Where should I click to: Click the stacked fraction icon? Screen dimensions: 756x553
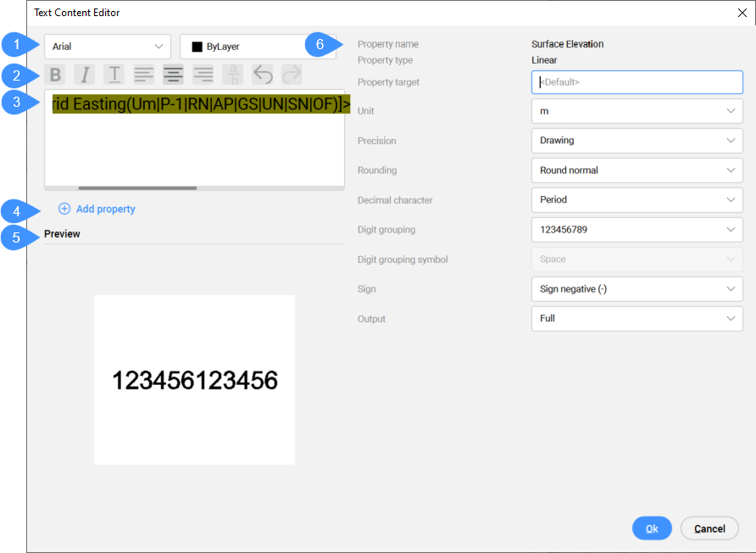point(232,75)
